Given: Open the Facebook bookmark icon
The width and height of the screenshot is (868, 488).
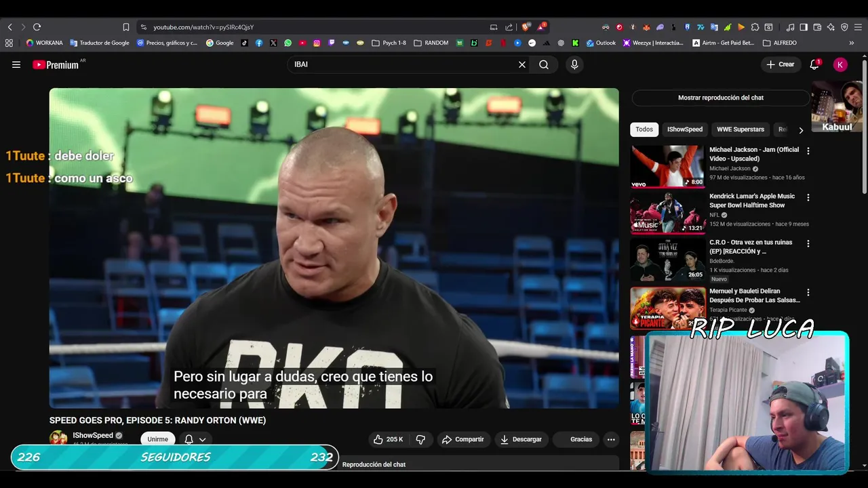Looking at the screenshot, I should pos(259,43).
